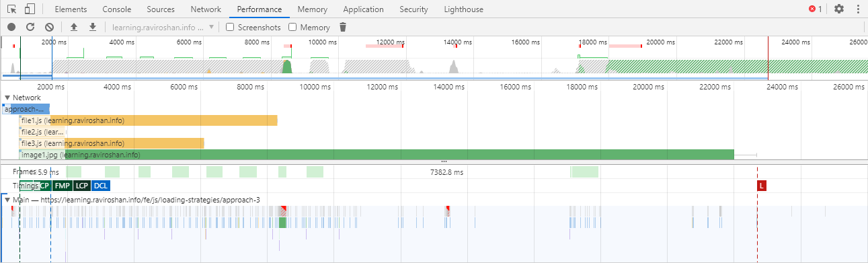Select the approach- document request bar
868x263 pixels.
pos(26,109)
